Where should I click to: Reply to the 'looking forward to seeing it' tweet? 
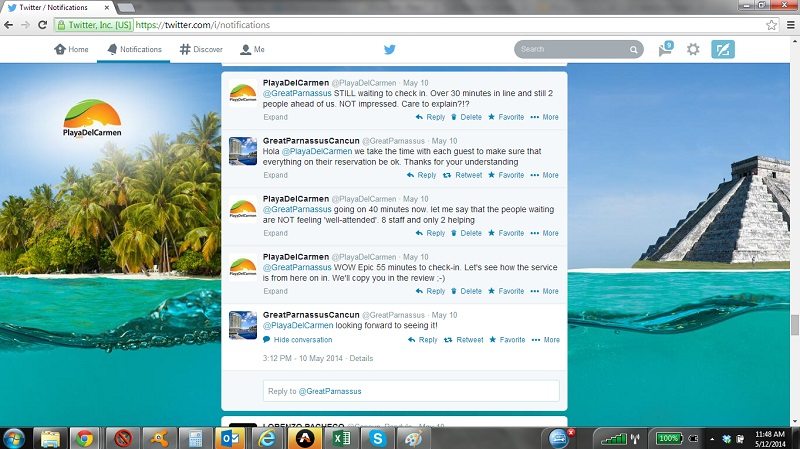tap(423, 340)
